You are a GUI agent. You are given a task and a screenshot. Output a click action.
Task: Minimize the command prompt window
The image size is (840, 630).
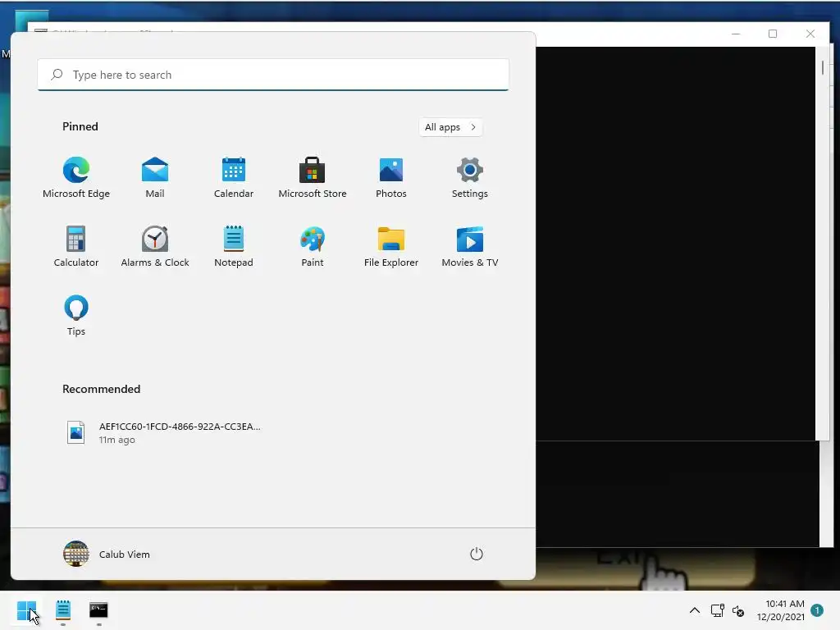tap(736, 34)
